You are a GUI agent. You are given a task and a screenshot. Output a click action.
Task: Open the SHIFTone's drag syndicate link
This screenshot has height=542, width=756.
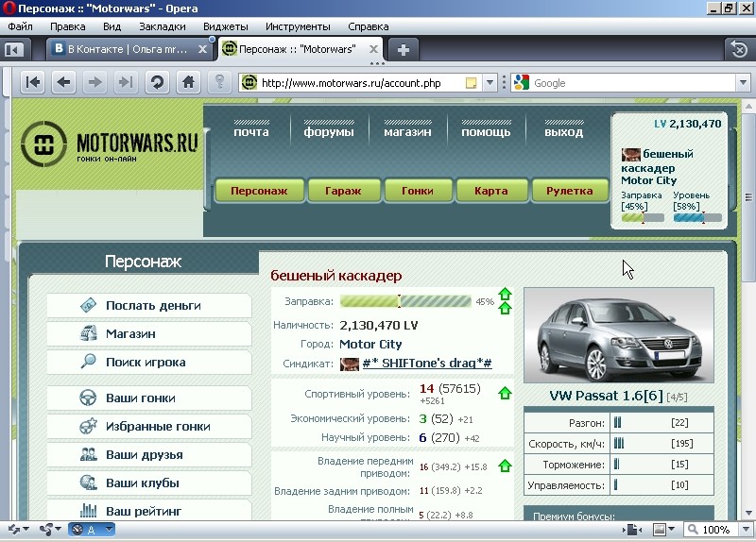pyautogui.click(x=427, y=364)
